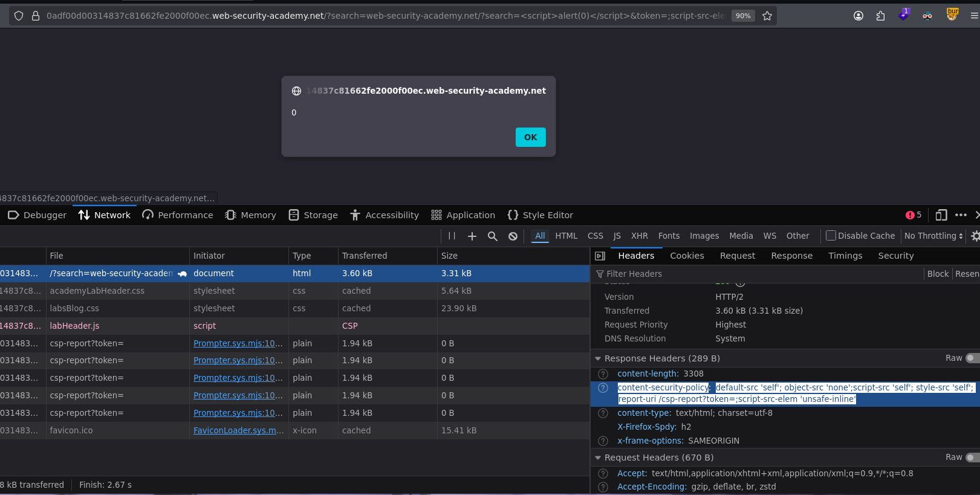Switch to the Timings details tab

[845, 256]
